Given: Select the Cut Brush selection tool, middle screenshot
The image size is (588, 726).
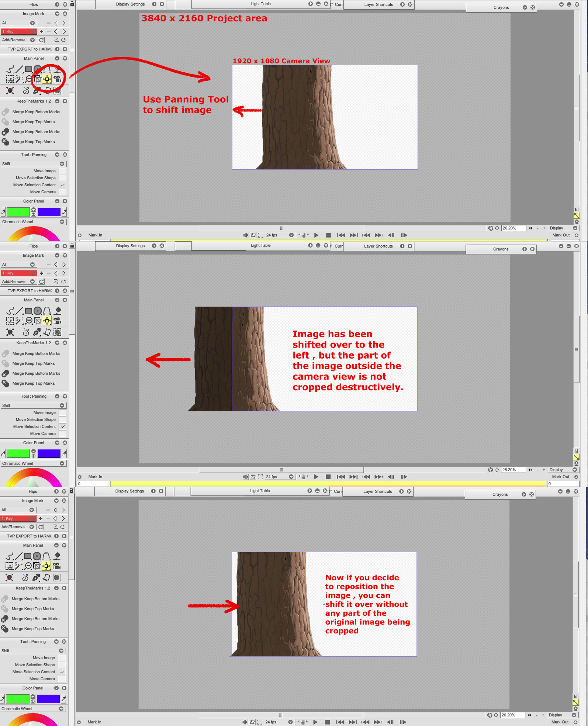Looking at the screenshot, I should [10, 321].
